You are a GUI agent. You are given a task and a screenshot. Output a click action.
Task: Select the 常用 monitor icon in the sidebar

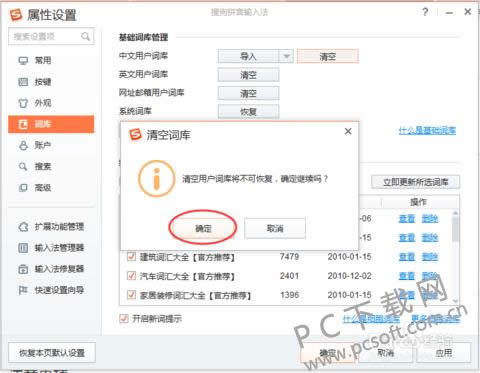point(23,61)
